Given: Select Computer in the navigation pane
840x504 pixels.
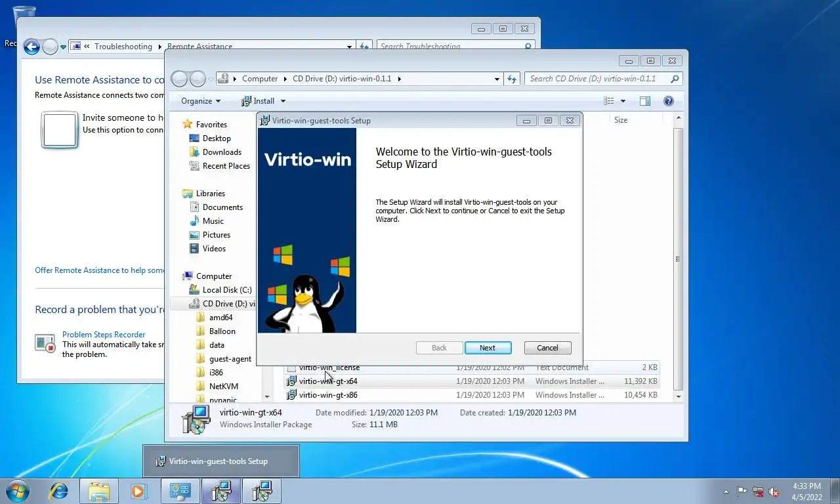Looking at the screenshot, I should 214,276.
